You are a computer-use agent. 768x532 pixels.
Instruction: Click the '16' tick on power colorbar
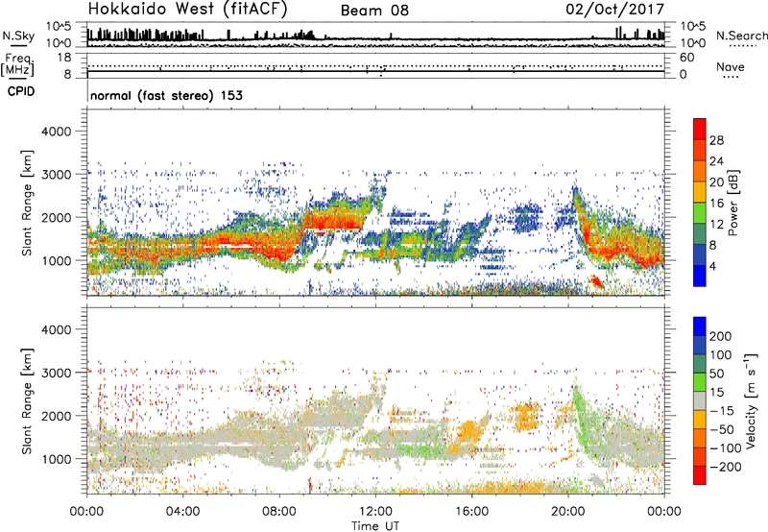[x=716, y=203]
